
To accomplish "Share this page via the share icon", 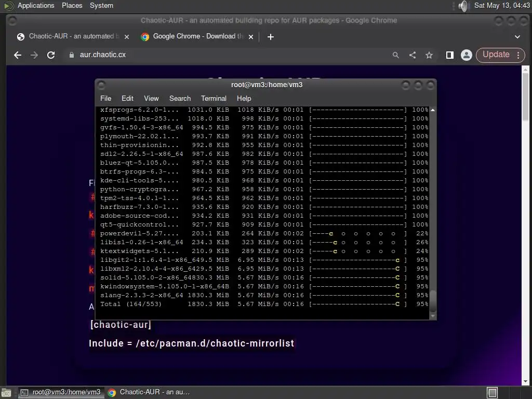I will (x=412, y=55).
